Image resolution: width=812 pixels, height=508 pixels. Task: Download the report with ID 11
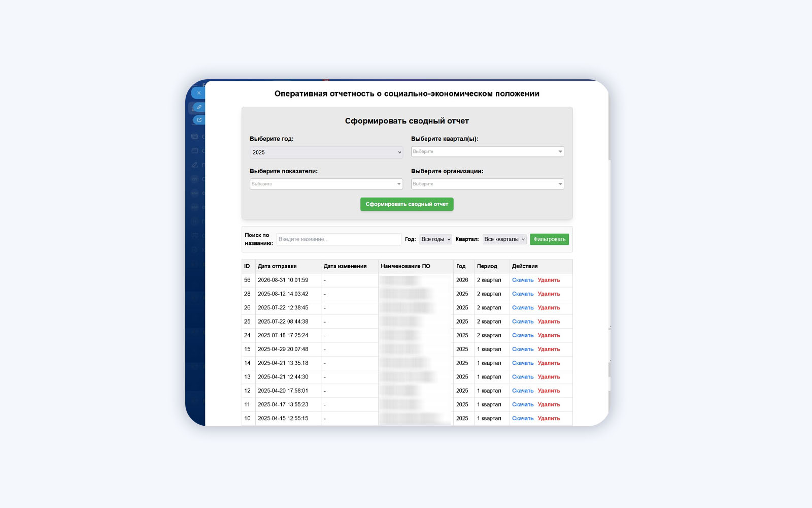523,404
